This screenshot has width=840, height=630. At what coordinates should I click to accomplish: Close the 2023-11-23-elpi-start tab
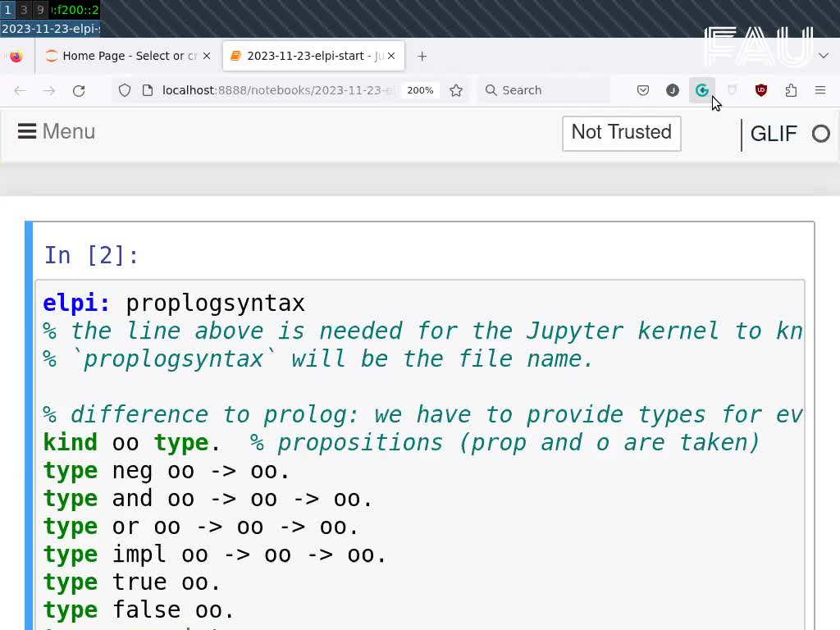(391, 56)
